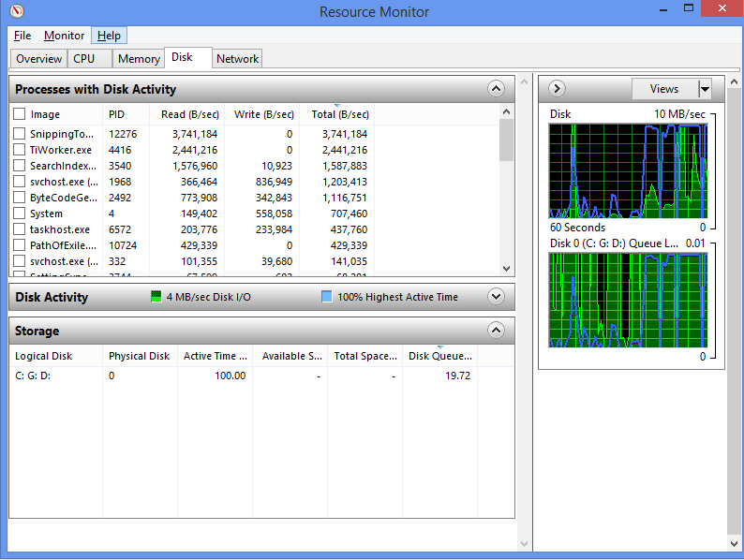Viewport: 744px width, 560px height.
Task: Click the green Disk I/O legend square
Action: (156, 296)
